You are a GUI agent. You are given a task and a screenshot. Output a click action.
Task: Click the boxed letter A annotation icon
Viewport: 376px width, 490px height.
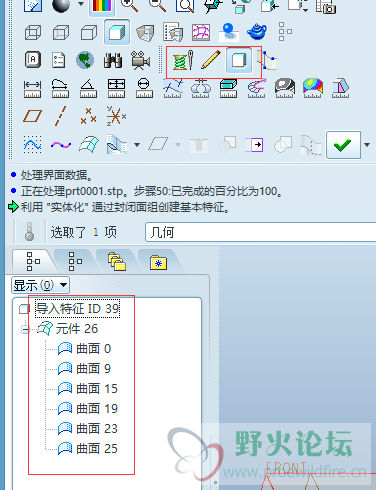(x=33, y=60)
